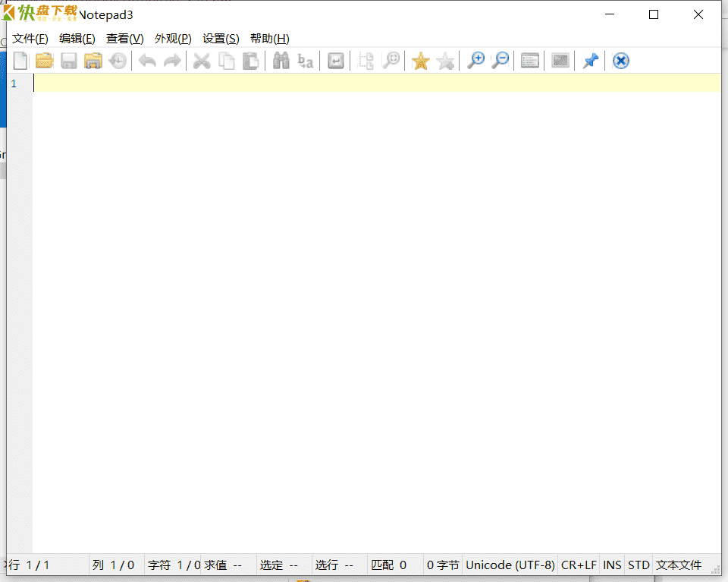This screenshot has height=582, width=728.
Task: Click the Save As toolbar icon
Action: point(93,61)
